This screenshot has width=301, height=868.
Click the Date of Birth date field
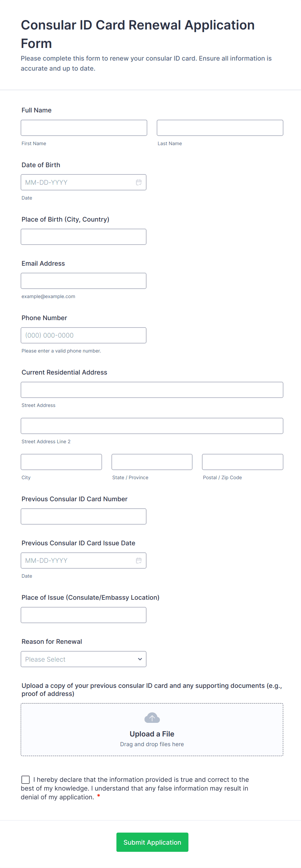[x=77, y=182]
